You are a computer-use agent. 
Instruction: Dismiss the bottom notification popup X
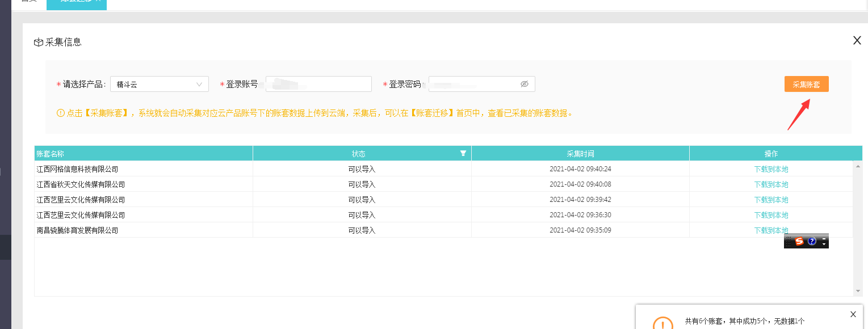(x=853, y=314)
